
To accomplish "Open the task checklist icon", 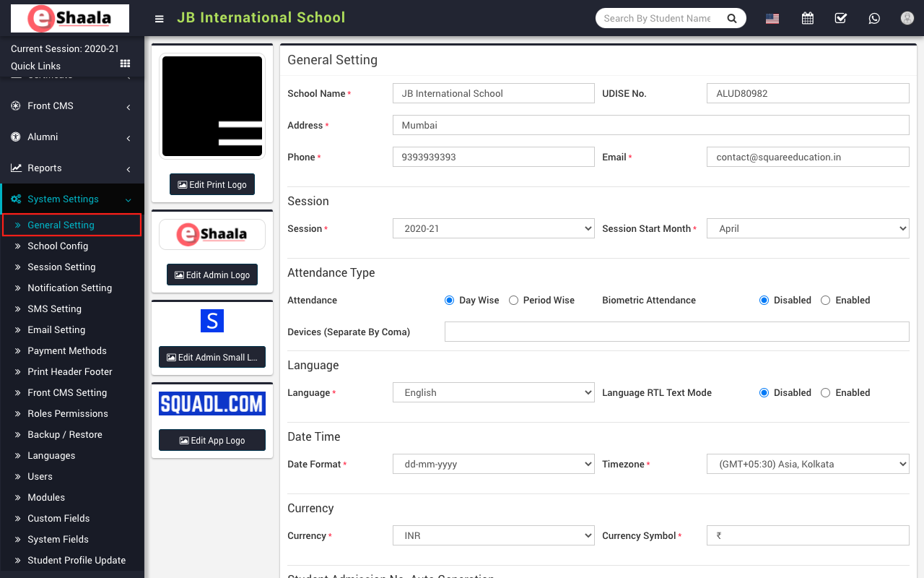I will pyautogui.click(x=841, y=19).
